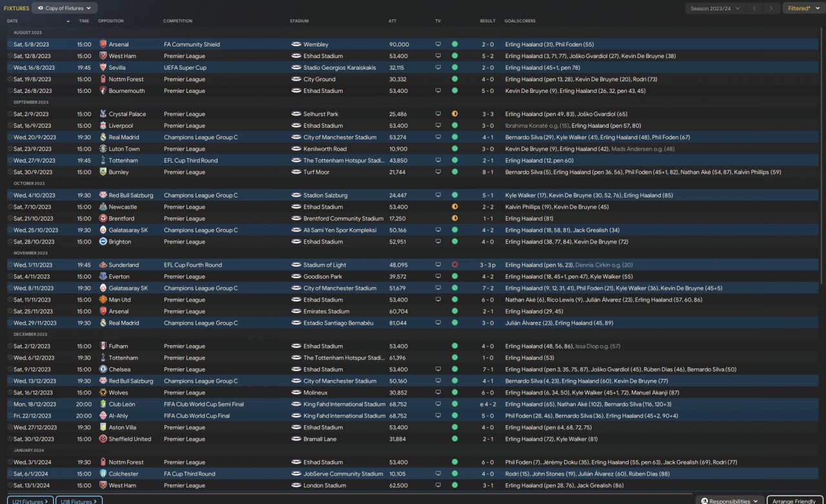Open the Burnley 8 - 1 result

click(x=487, y=172)
